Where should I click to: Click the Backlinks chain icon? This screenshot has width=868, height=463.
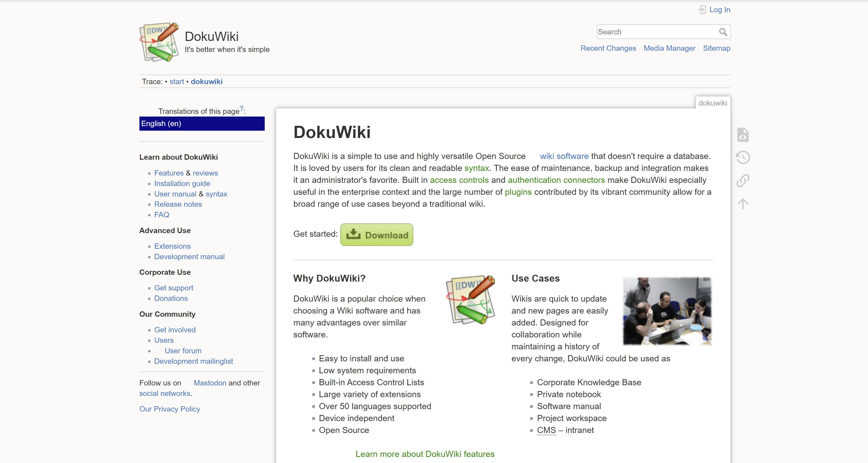[743, 181]
